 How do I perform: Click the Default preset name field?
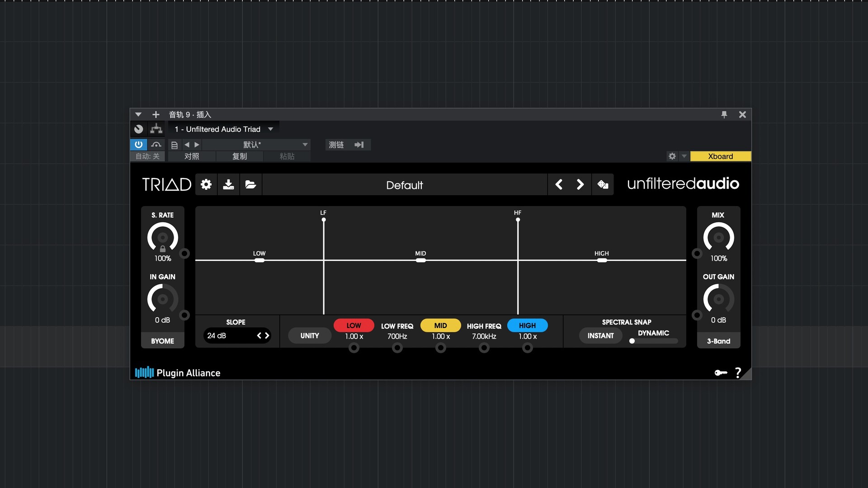[405, 185]
